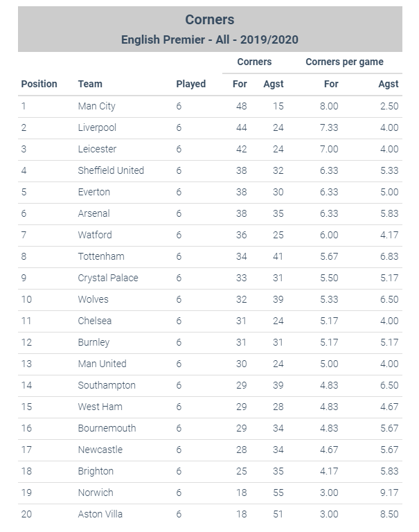Viewport: 419px width, 532px height.
Task: Select the Corners group header
Action: pyautogui.click(x=254, y=62)
